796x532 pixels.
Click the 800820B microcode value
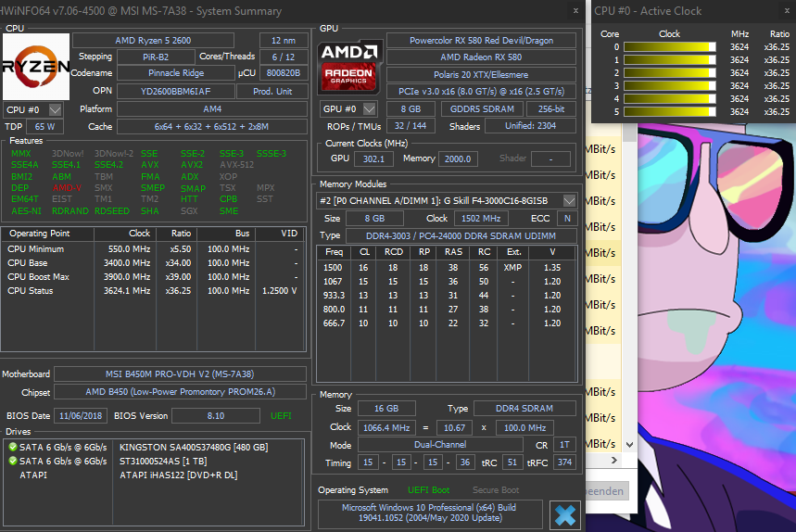click(284, 73)
